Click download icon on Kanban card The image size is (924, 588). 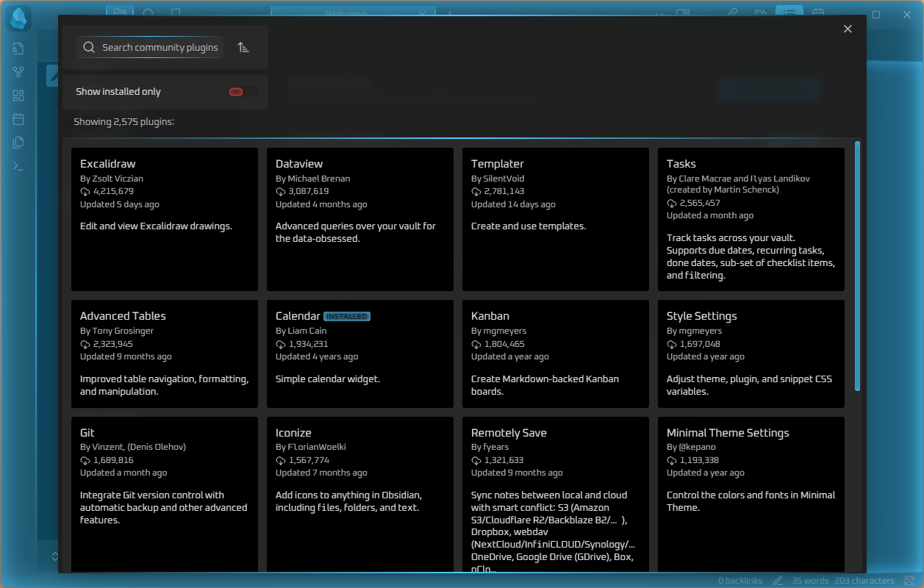click(476, 343)
